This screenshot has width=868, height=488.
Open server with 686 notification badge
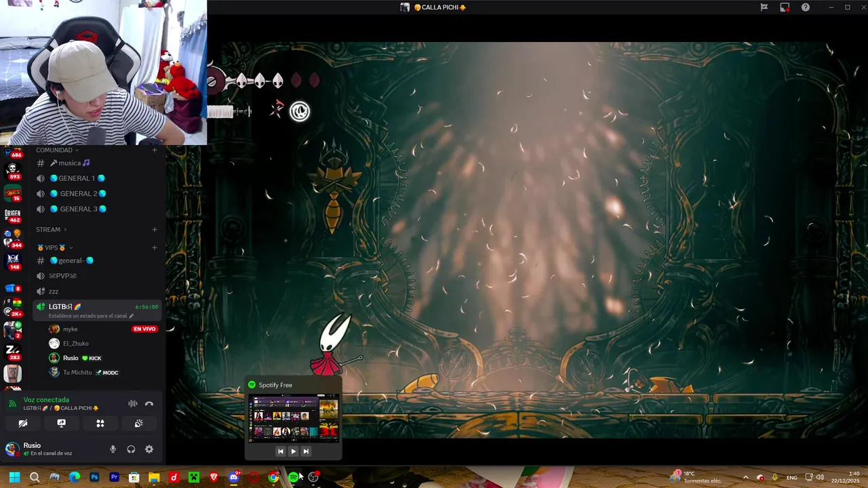point(12,152)
